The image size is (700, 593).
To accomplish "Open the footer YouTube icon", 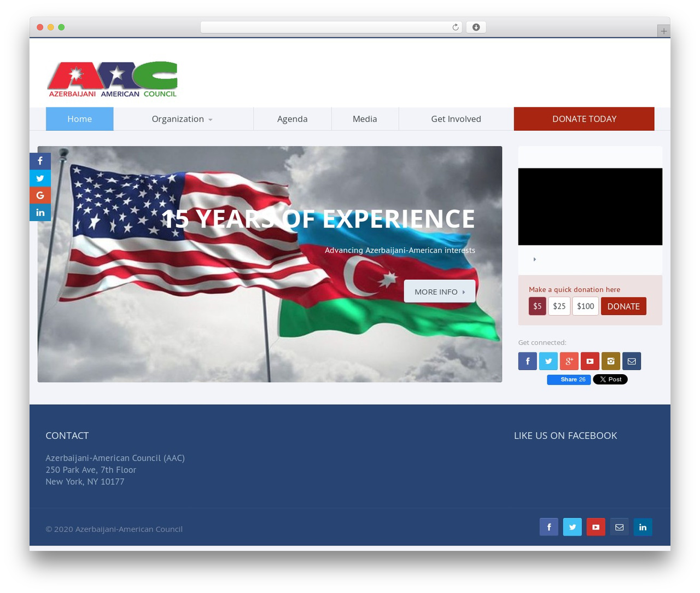I will click(596, 527).
